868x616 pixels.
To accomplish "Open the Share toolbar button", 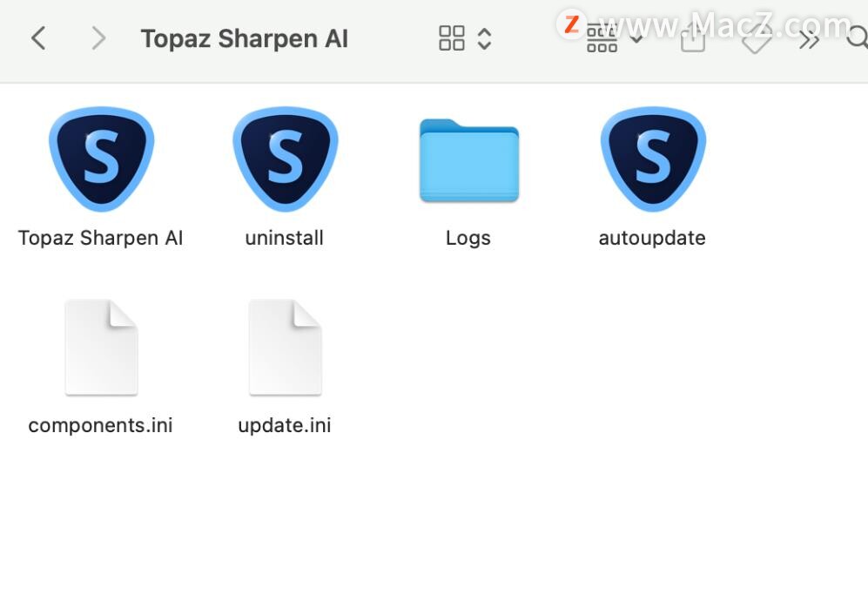I will point(692,37).
